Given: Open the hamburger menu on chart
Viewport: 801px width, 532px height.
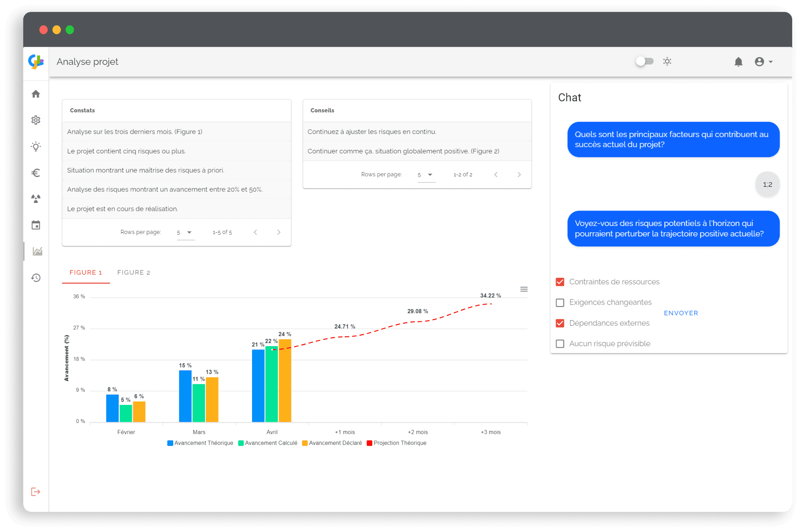Looking at the screenshot, I should [x=524, y=289].
